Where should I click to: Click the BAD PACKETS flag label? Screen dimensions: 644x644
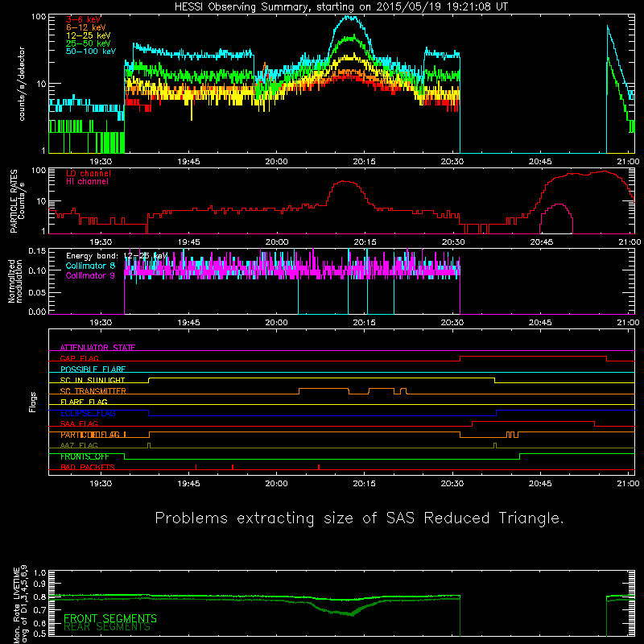coord(88,467)
